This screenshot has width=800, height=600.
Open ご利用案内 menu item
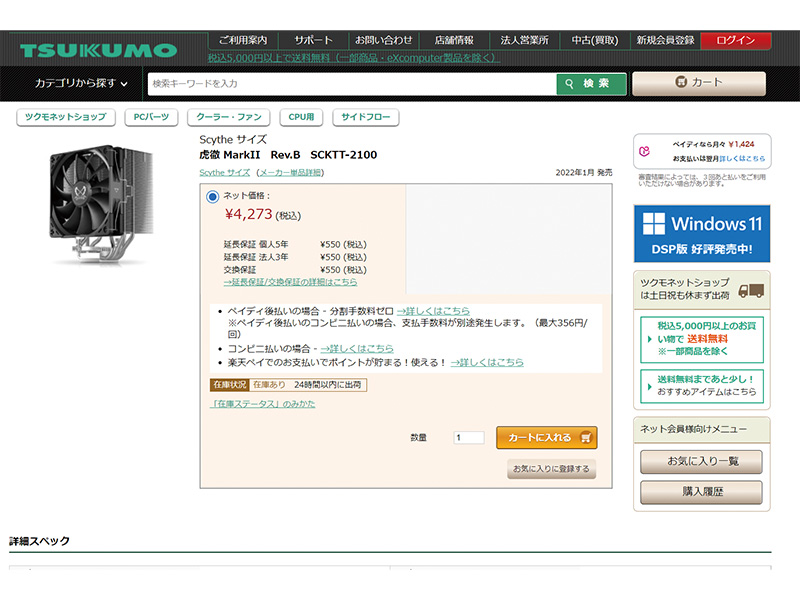tap(243, 40)
